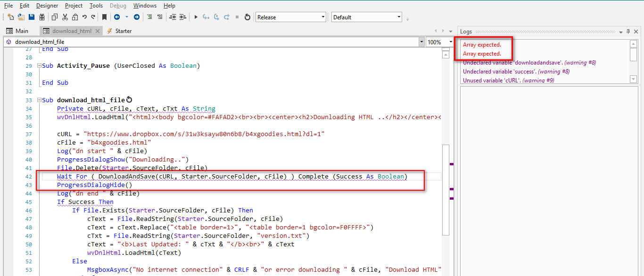Open the Default configuration dropdown

[399, 17]
